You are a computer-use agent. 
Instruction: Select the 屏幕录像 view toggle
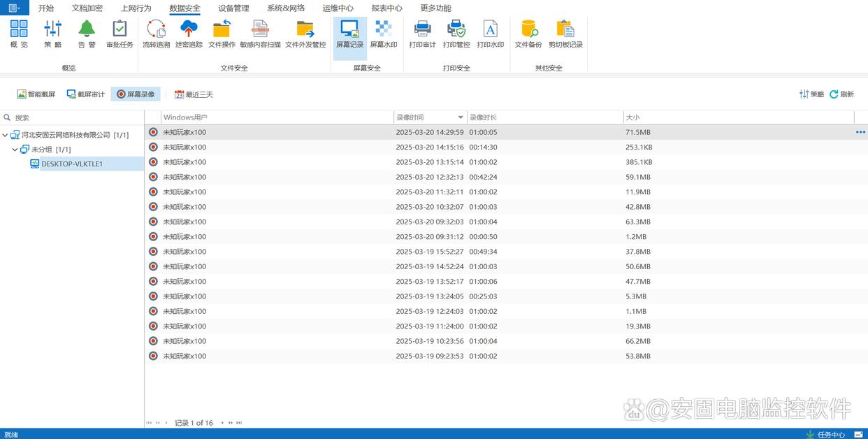pyautogui.click(x=136, y=94)
